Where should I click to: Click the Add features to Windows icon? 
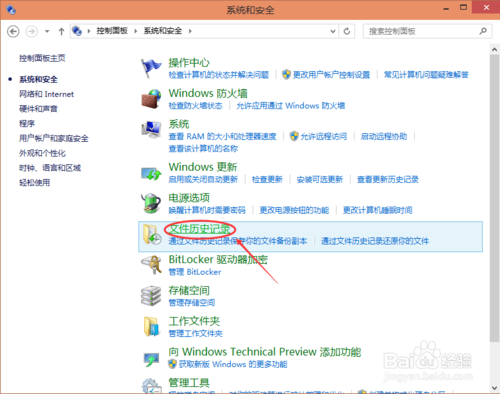(151, 359)
